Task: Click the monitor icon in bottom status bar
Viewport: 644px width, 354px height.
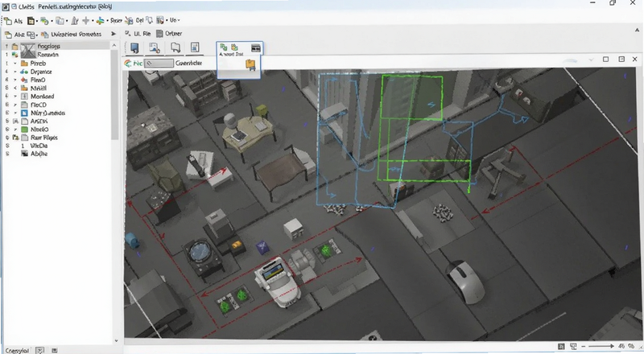Action: tap(573, 347)
